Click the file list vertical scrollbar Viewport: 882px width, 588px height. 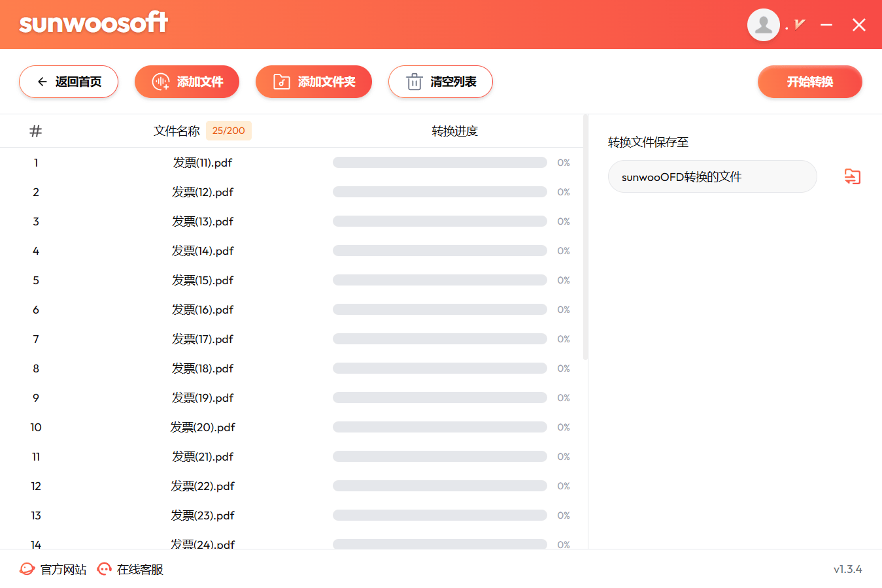click(x=585, y=238)
